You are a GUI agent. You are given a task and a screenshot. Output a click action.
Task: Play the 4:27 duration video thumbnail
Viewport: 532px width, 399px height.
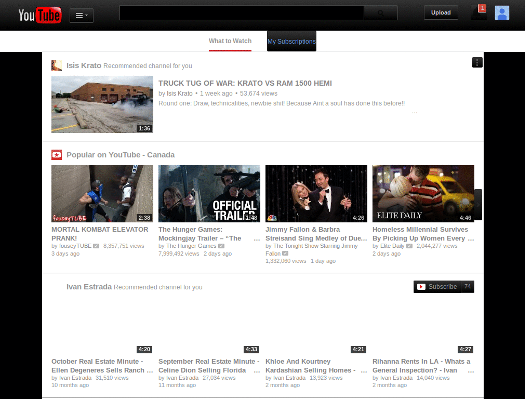pyautogui.click(x=423, y=326)
